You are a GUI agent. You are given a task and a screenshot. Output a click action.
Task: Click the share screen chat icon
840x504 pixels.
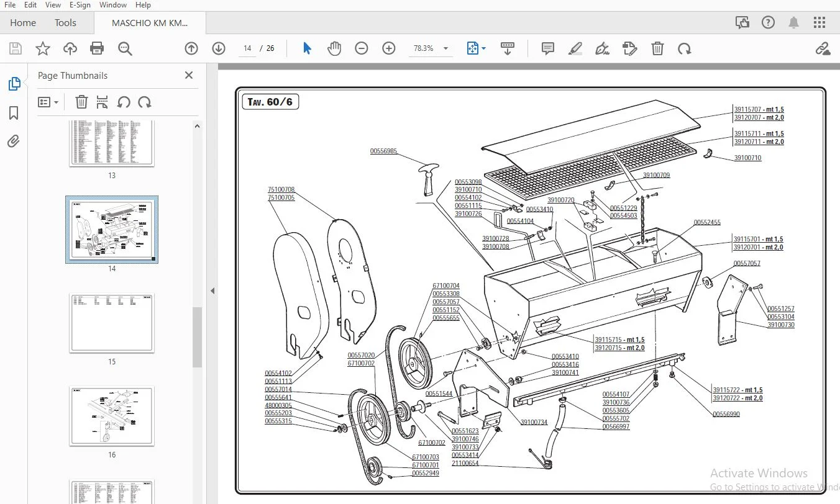[742, 23]
